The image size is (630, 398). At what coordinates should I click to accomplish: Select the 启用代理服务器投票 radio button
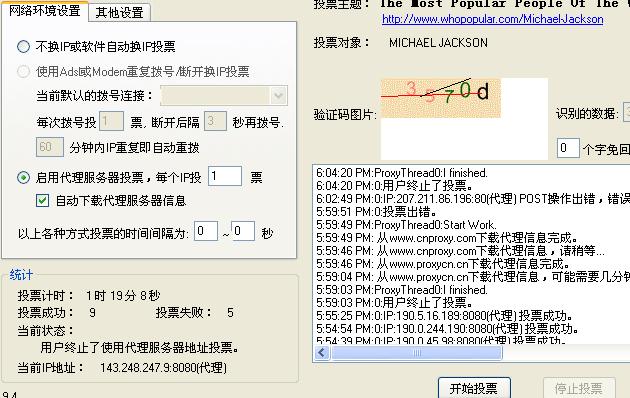[x=23, y=177]
